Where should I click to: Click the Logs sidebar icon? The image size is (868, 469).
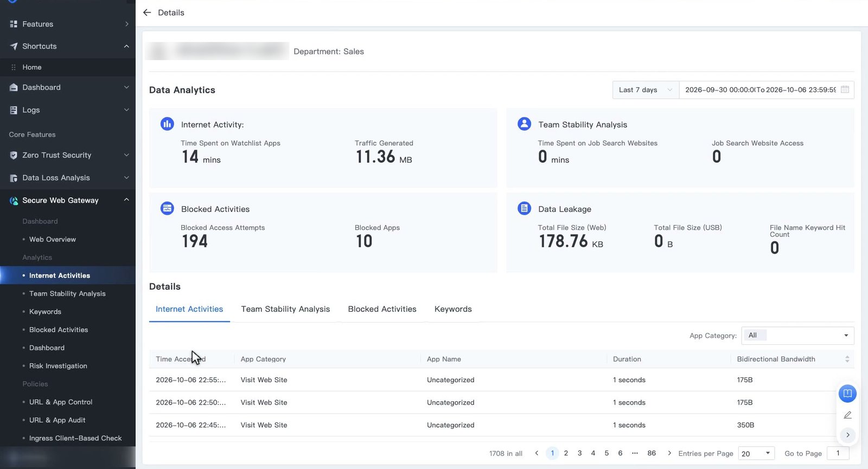coord(14,110)
